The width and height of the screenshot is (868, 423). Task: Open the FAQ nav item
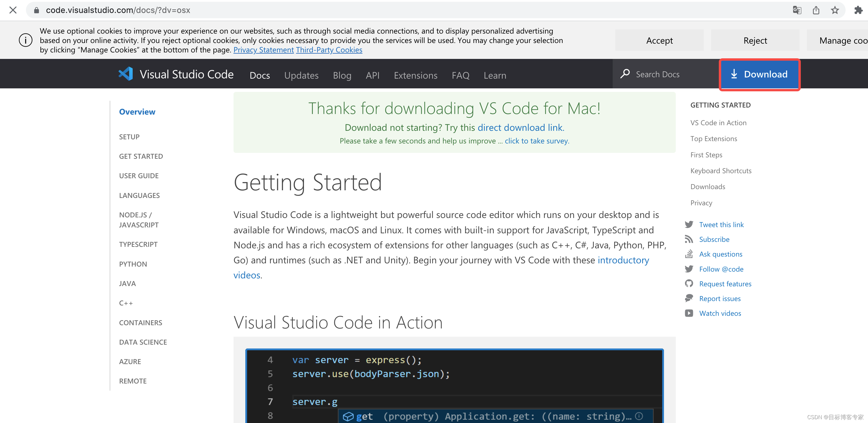click(x=460, y=75)
